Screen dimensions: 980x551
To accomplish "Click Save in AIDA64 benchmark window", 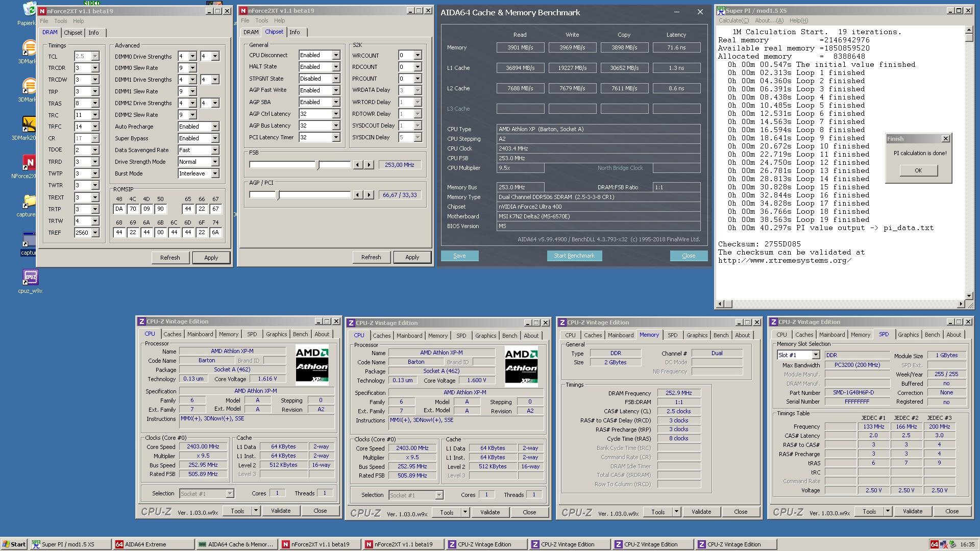I will click(459, 256).
